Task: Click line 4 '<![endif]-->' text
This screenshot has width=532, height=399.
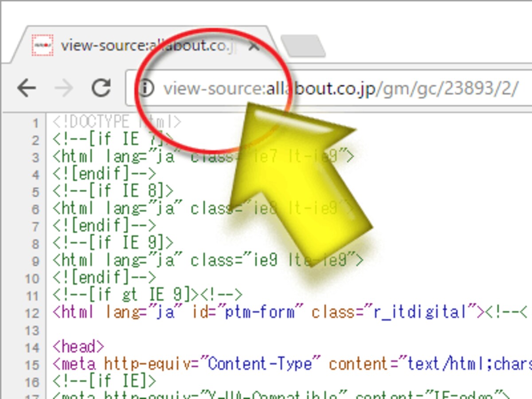Action: click(x=104, y=173)
